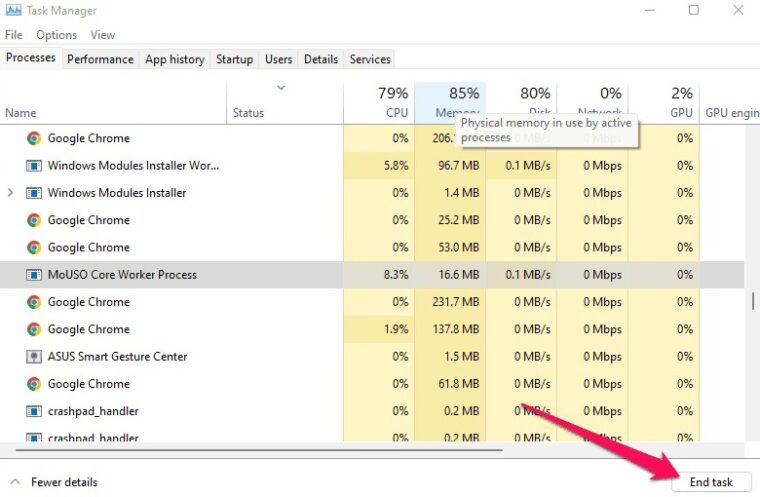Click the 1.5 MB memory cell

click(450, 357)
